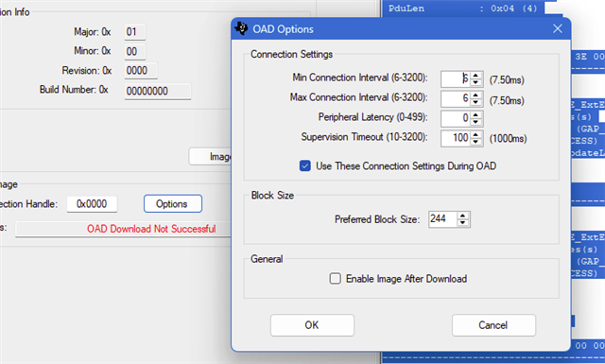Click the Revision field 0000
The height and width of the screenshot is (364, 605).
[x=141, y=71]
